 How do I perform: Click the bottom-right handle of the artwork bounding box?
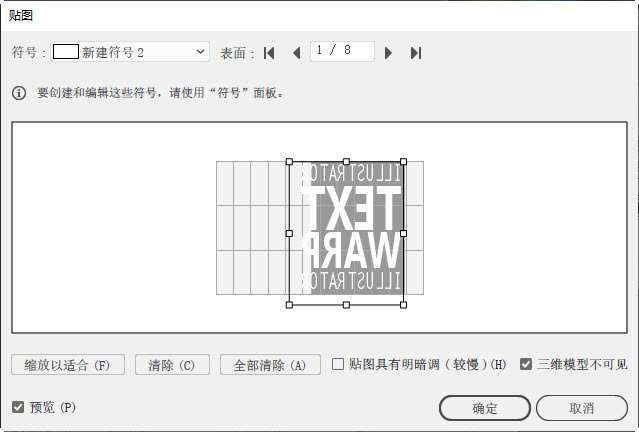403,305
